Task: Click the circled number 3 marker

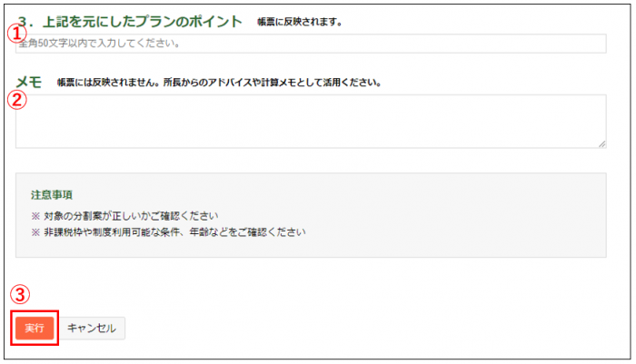Action: [x=20, y=295]
